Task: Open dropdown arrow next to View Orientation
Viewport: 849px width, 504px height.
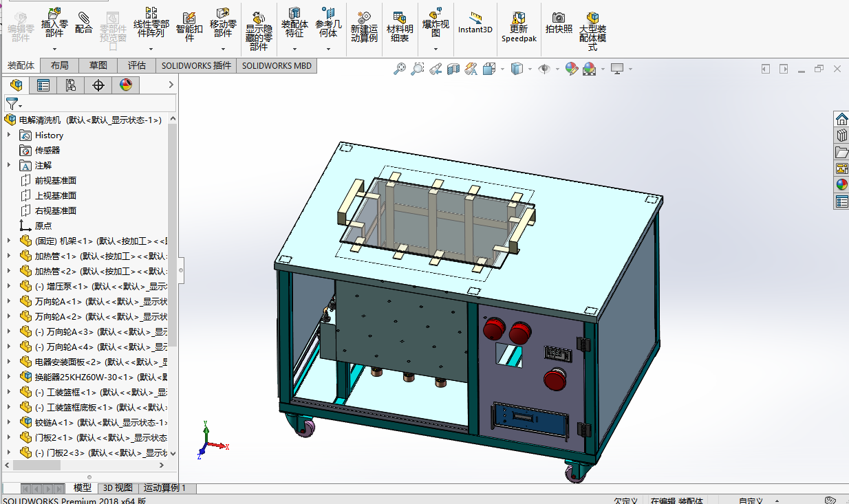Action: pos(502,69)
